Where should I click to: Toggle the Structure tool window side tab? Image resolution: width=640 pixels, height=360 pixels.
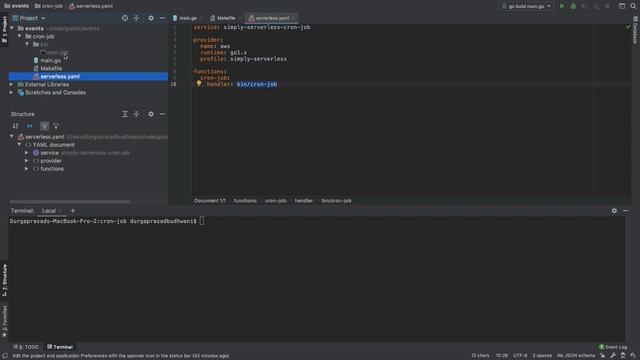point(4,280)
